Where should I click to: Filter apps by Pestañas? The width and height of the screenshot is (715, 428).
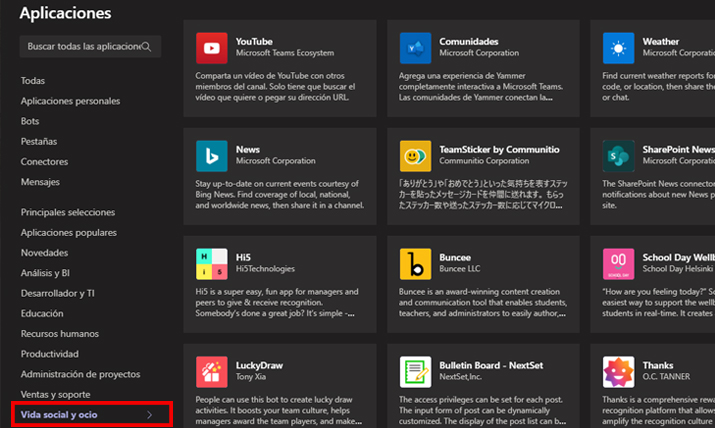pyautogui.click(x=39, y=141)
